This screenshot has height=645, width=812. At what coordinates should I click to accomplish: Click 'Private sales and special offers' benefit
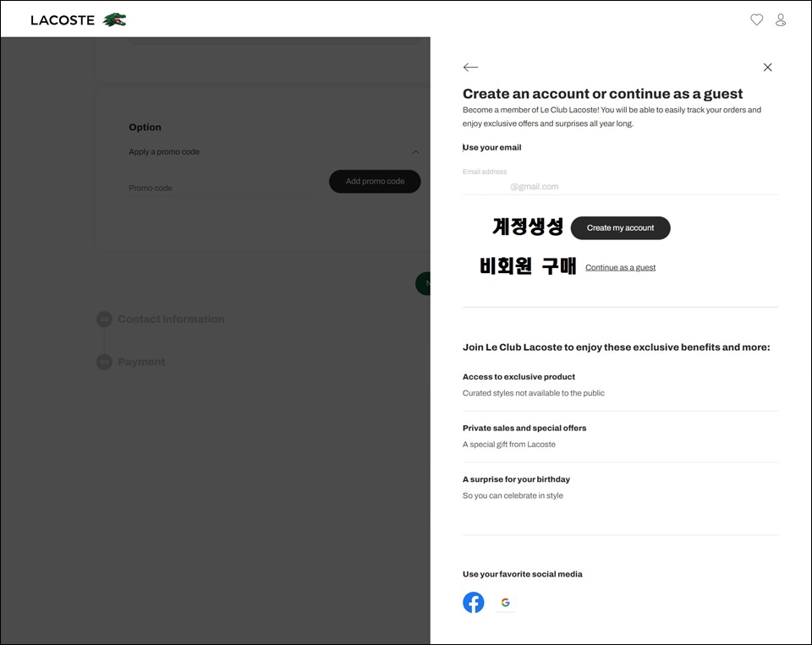coord(524,428)
